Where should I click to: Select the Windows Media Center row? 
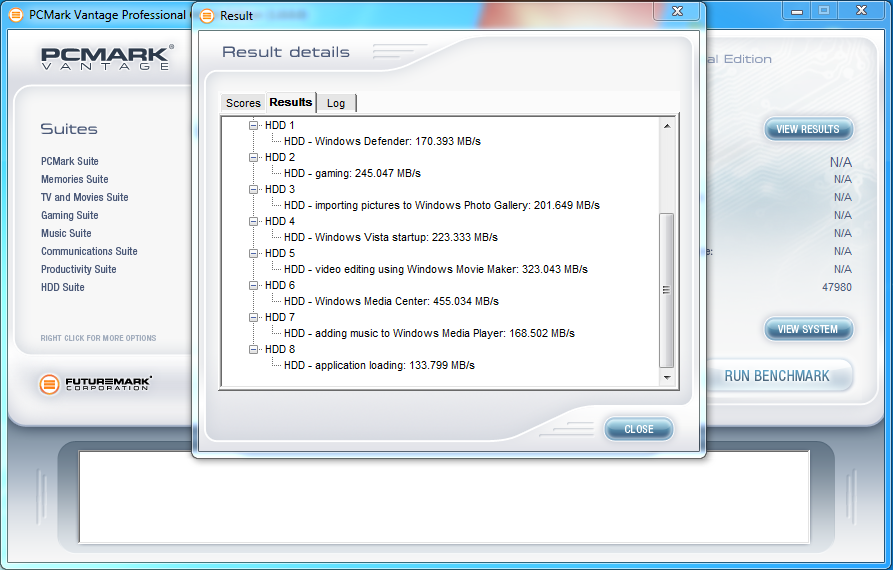point(391,301)
